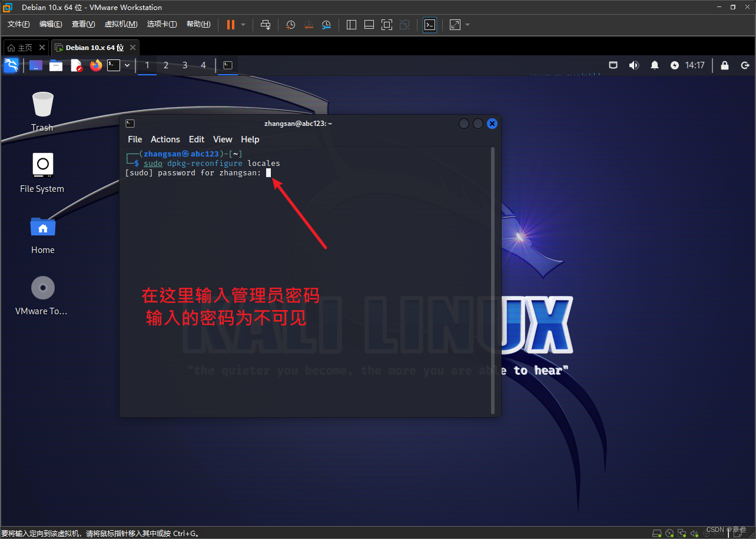The width and height of the screenshot is (756, 539).
Task: Click the log out icon in panel
Action: (745, 65)
